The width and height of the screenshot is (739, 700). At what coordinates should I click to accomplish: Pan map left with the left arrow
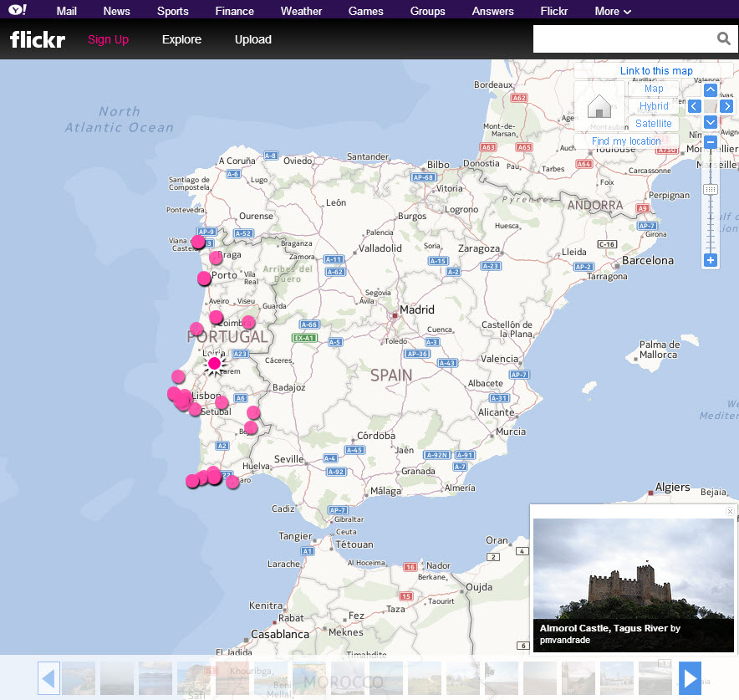coord(694,106)
